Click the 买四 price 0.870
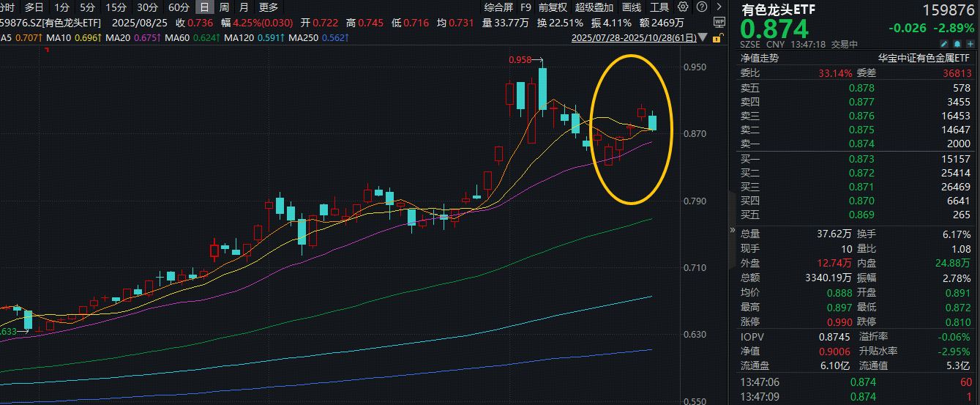 (861, 201)
